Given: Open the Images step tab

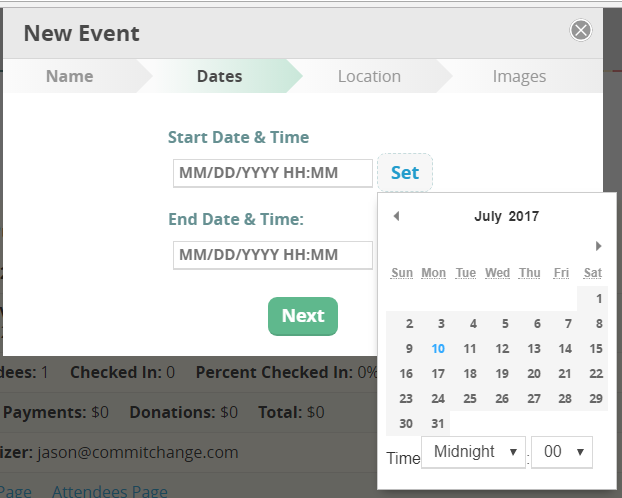Looking at the screenshot, I should (x=519, y=76).
